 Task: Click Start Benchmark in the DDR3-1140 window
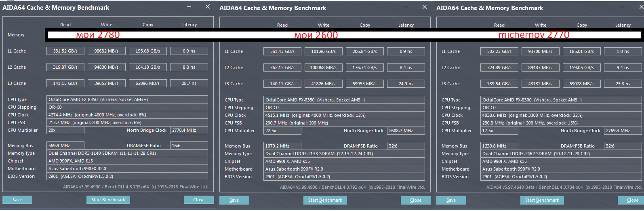(x=108, y=200)
